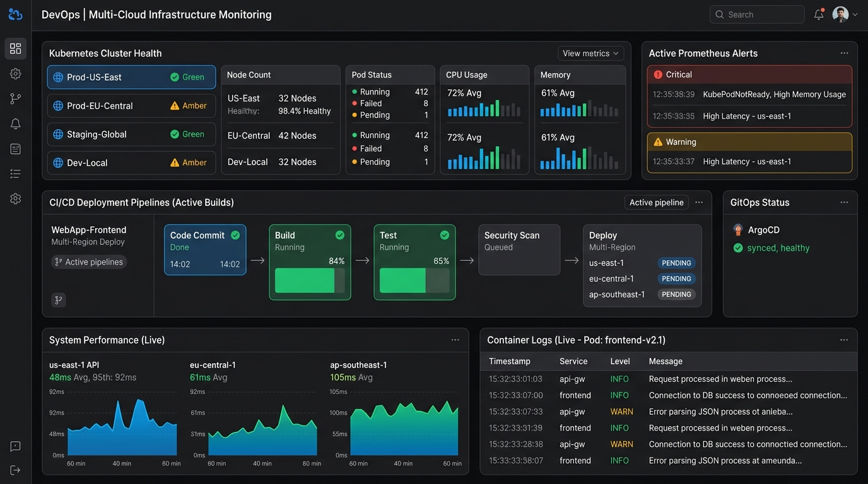This screenshot has height=484, width=868.
Task: Select the Security Scan queued stage
Action: tap(519, 250)
